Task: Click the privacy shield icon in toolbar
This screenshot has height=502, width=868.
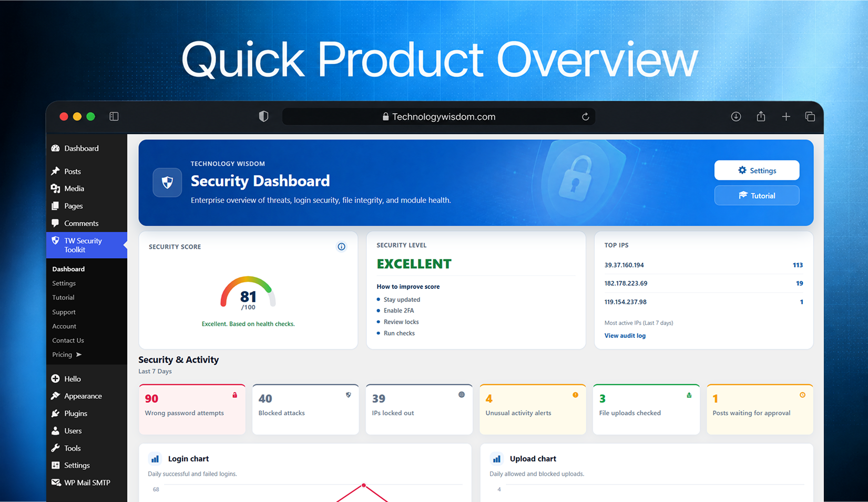Action: (263, 116)
